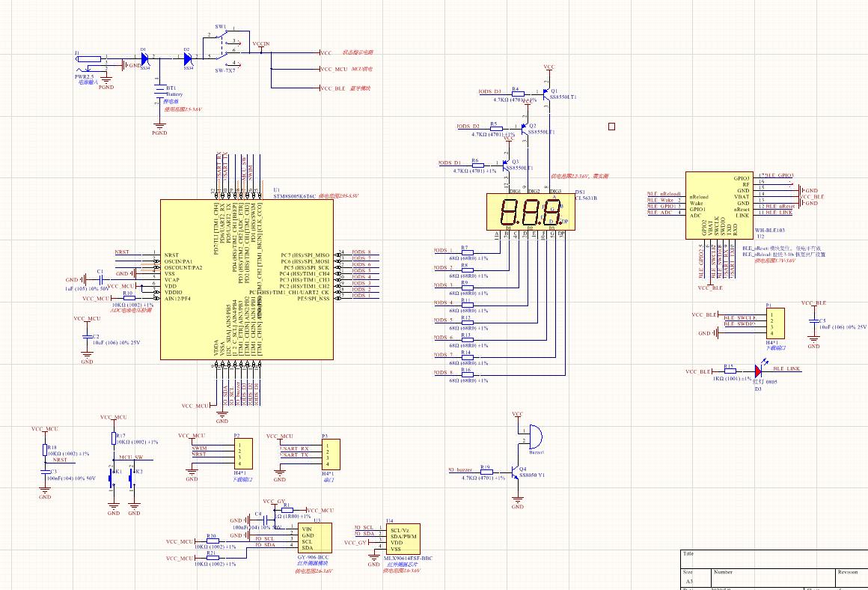This screenshot has height=590, width=868.
Task: Select resistor R7 on IODS_1 line
Action: coord(467,252)
